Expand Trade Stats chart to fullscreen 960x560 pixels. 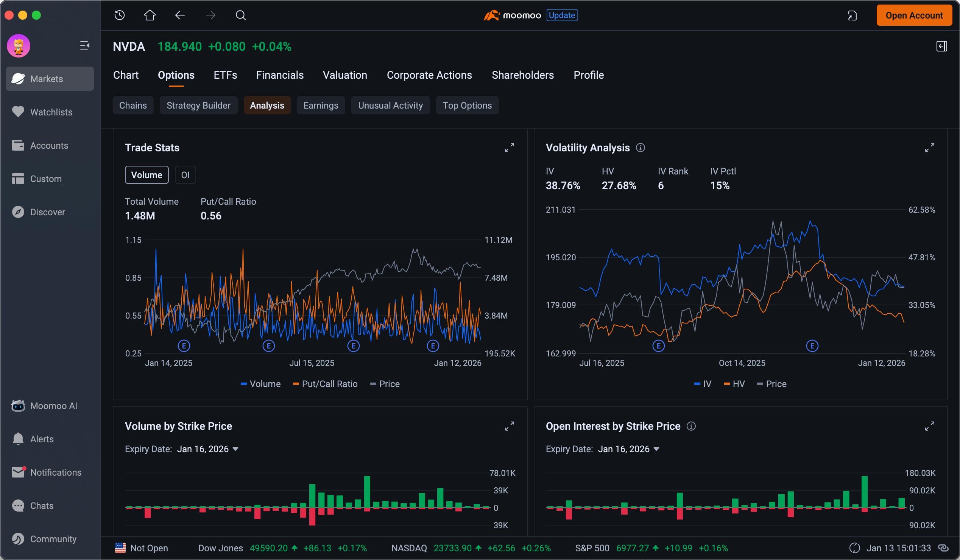tap(509, 148)
